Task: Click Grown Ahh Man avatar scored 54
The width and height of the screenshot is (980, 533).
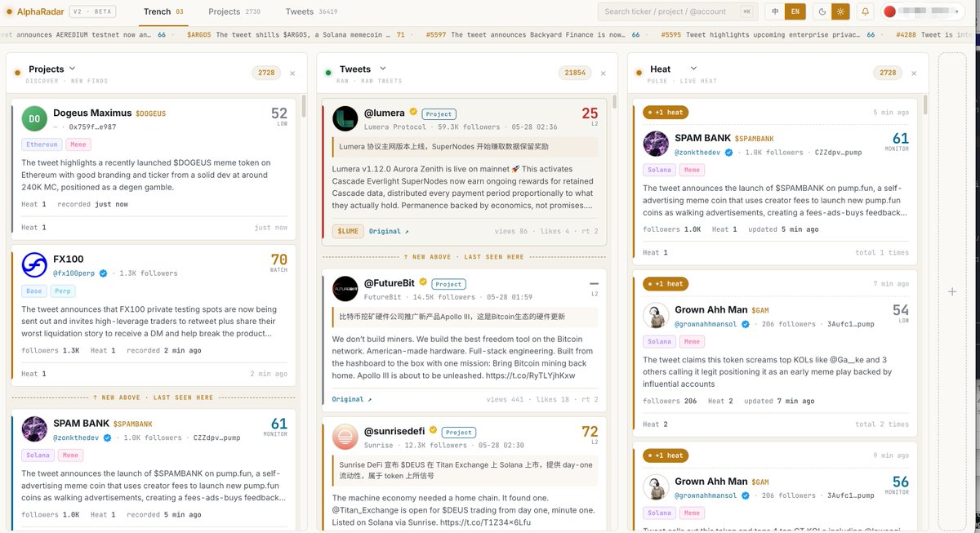Action: click(656, 316)
